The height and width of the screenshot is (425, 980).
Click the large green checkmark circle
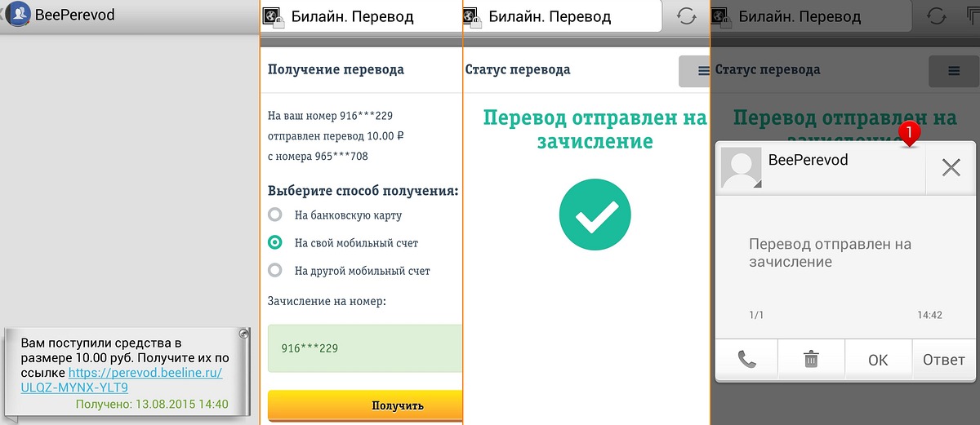click(x=595, y=215)
